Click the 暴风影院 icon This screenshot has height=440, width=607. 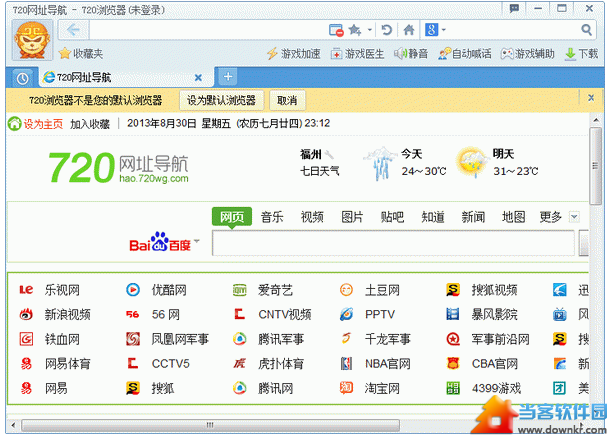point(453,314)
